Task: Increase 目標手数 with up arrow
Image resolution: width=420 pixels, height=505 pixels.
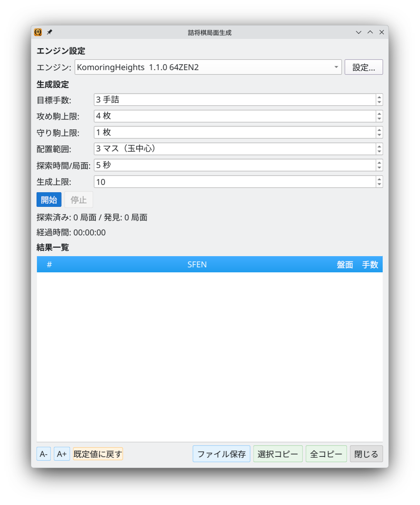Action: pyautogui.click(x=380, y=97)
